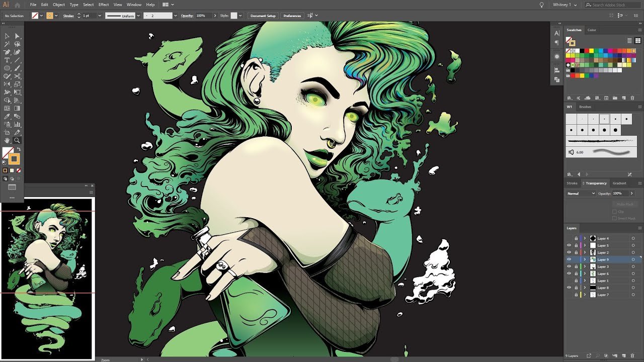Select the Ellipse tool
Screen dimensions: 644x362
tap(7, 68)
